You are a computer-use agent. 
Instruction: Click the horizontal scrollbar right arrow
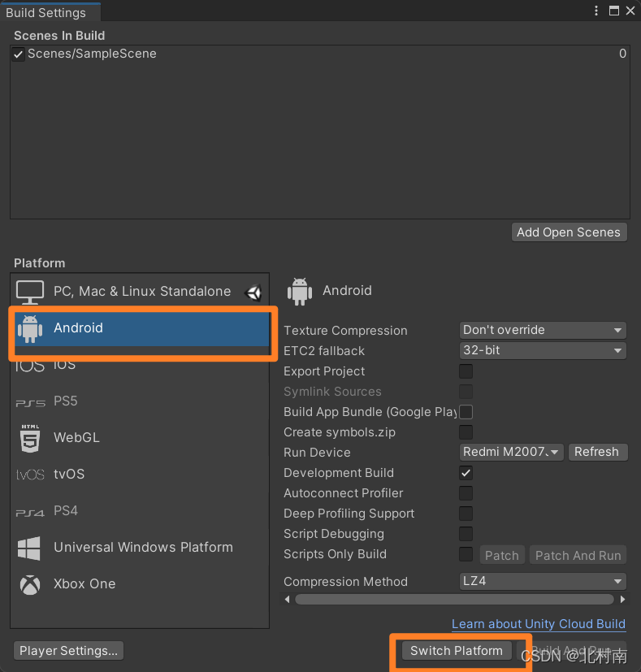pos(622,599)
